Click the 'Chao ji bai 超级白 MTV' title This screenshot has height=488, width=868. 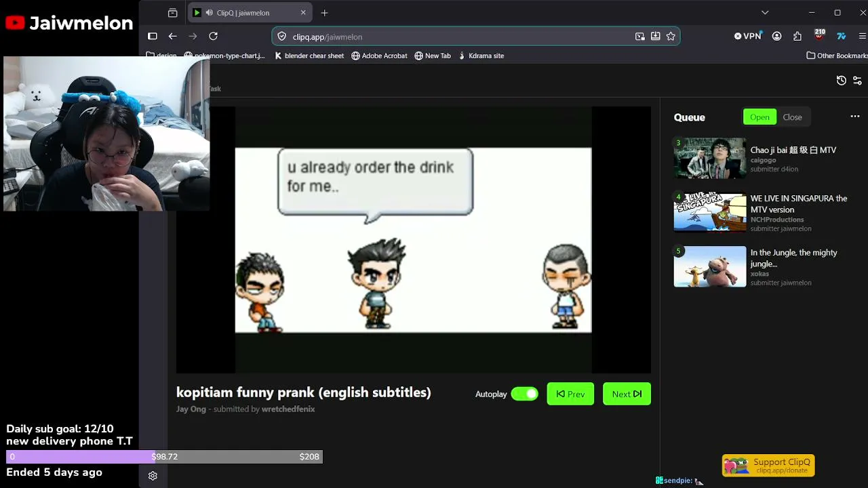point(793,150)
